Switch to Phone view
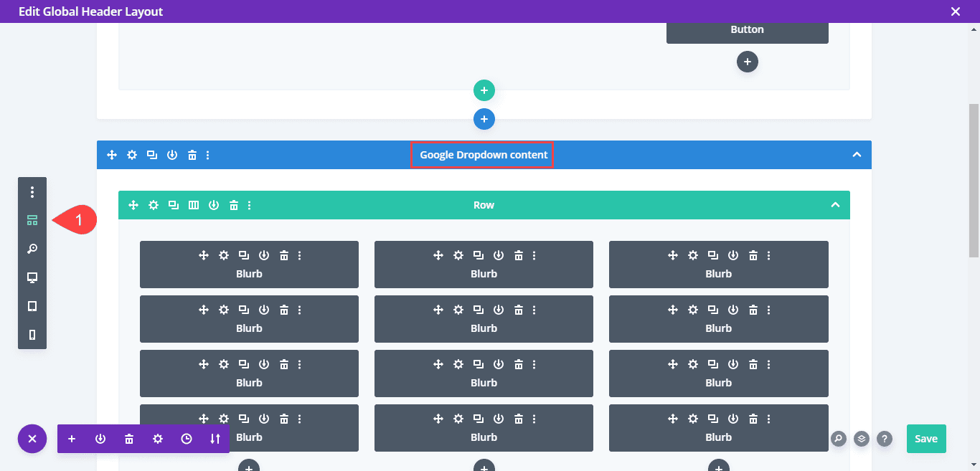 coord(32,335)
